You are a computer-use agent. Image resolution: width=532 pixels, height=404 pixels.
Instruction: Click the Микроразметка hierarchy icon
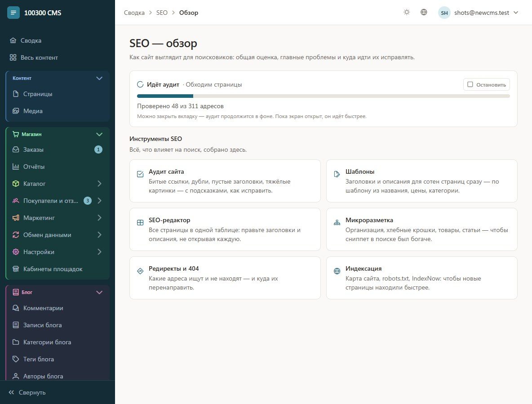(x=337, y=223)
